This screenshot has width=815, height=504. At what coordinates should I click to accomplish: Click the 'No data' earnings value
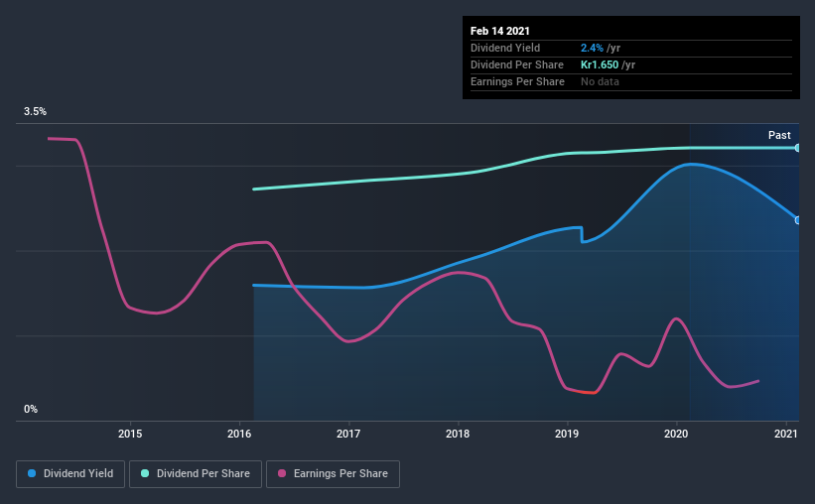point(600,81)
